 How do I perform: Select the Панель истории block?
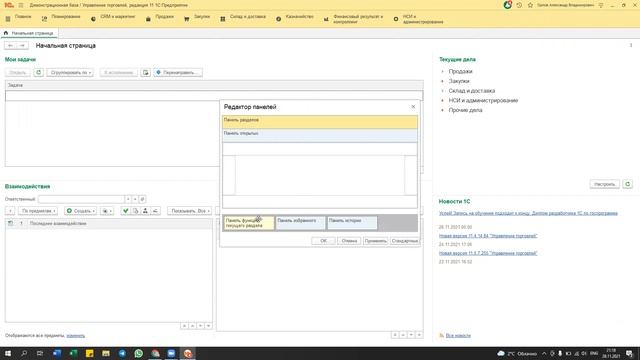tap(352, 223)
